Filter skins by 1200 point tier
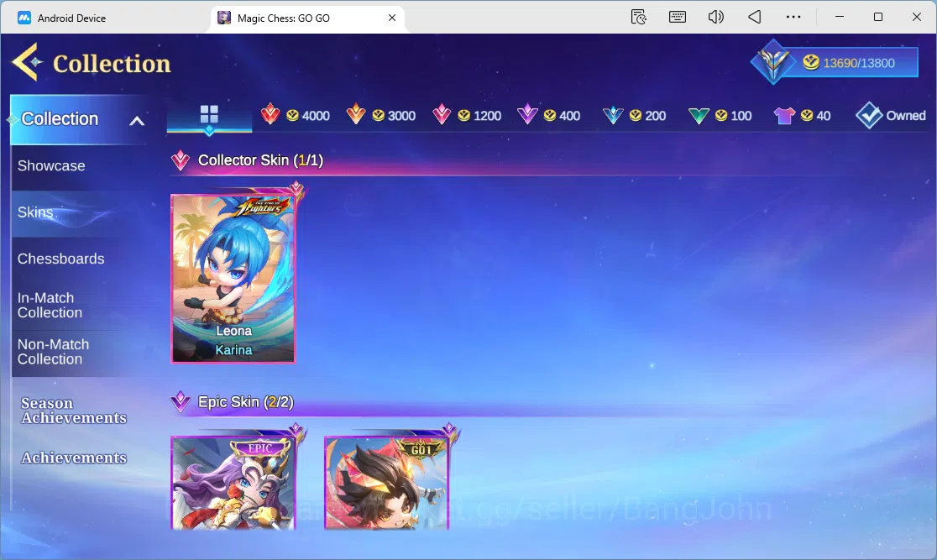The image size is (937, 560). click(468, 115)
